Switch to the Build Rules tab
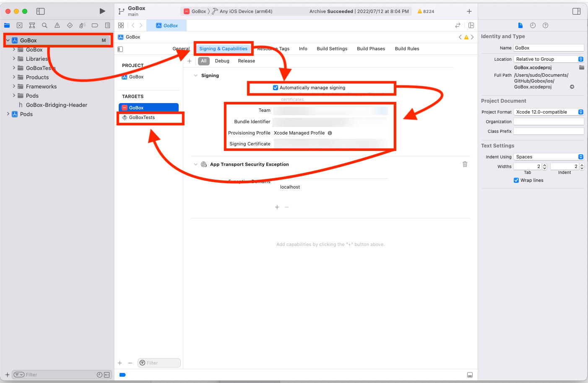Image resolution: width=588 pixels, height=383 pixels. point(407,49)
